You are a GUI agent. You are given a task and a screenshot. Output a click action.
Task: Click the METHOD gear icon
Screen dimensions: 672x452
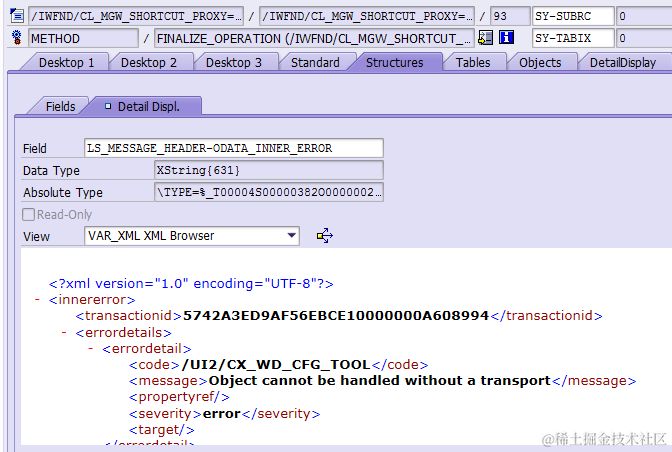point(17,38)
